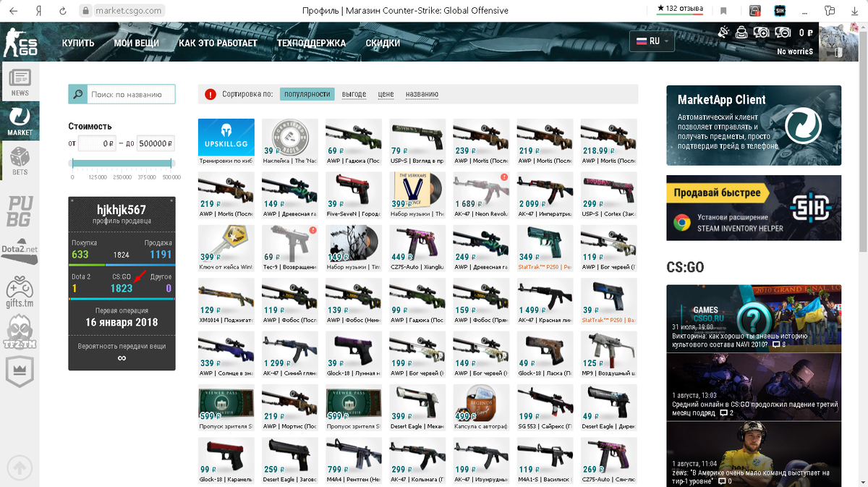Open the 399 ₽ case key item
This screenshot has width=868, height=487.
226,248
